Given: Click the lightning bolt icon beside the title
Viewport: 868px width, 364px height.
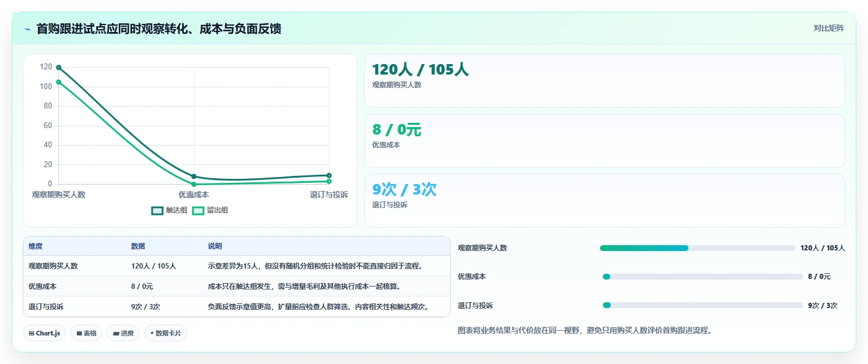Looking at the screenshot, I should pos(27,29).
